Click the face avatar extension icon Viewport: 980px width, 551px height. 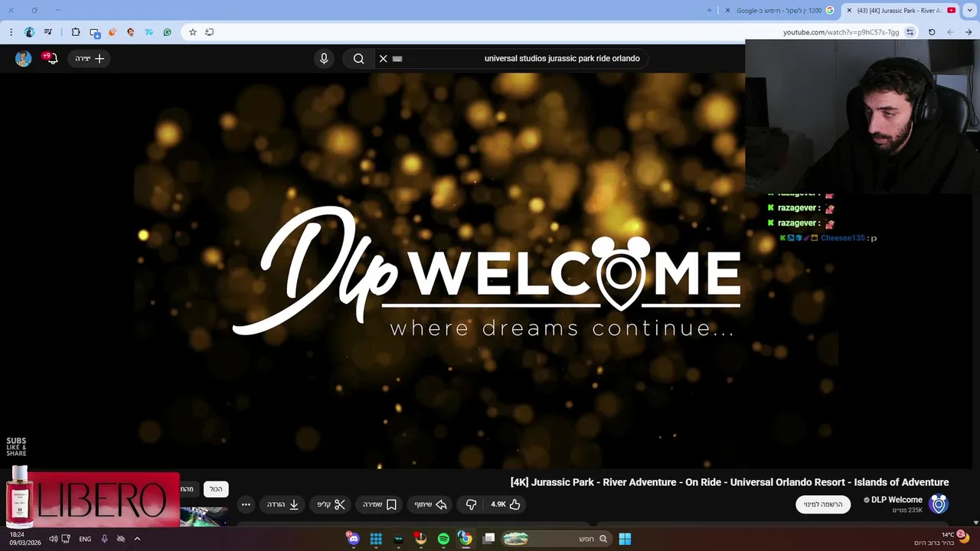(x=131, y=32)
